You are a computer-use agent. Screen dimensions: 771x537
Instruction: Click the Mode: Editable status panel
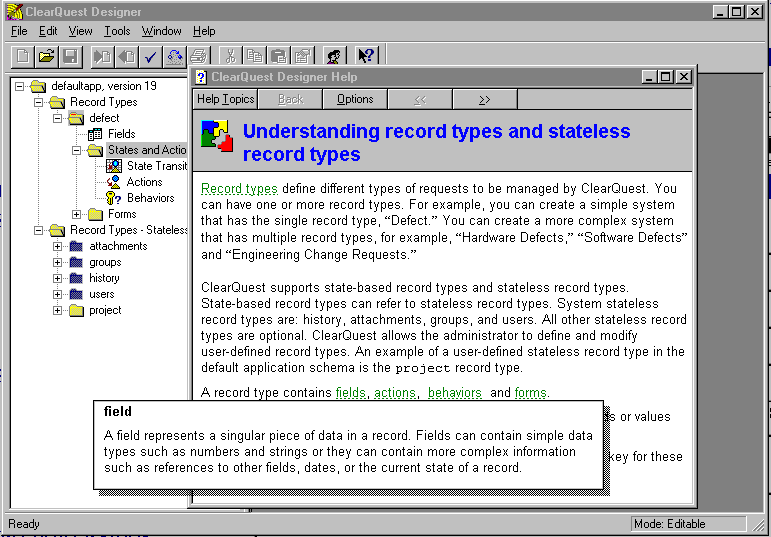click(x=688, y=524)
